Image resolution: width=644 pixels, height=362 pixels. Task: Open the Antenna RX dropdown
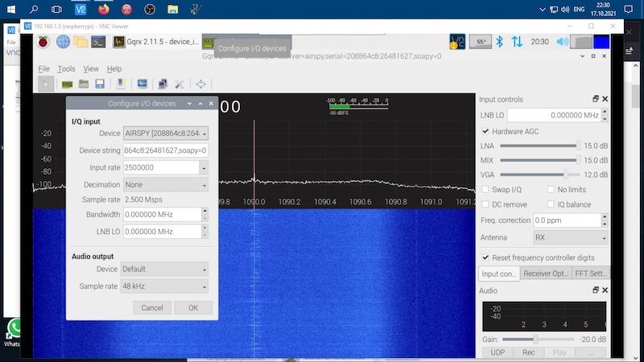click(x=571, y=238)
